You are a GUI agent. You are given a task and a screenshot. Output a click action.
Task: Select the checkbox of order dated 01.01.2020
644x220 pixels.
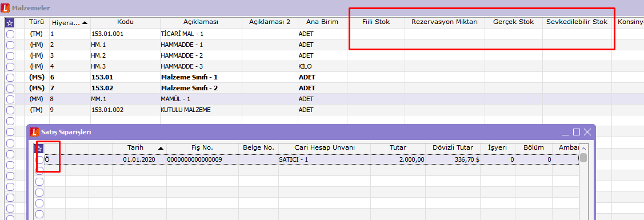[39, 159]
